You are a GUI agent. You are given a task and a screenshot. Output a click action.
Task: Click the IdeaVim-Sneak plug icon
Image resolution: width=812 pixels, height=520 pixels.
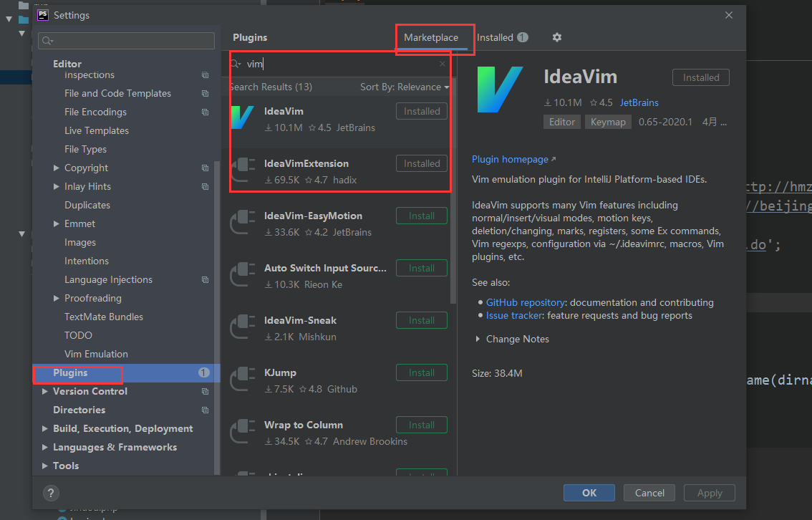point(243,327)
